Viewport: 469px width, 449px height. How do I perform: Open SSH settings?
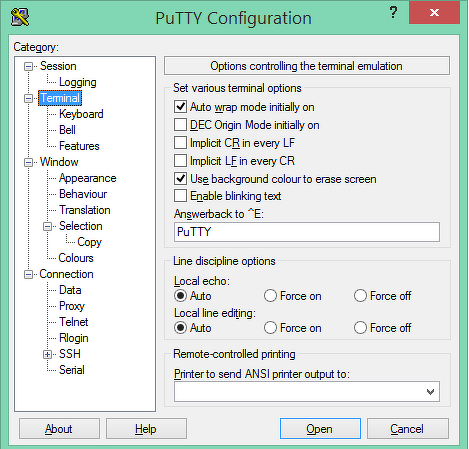[70, 354]
